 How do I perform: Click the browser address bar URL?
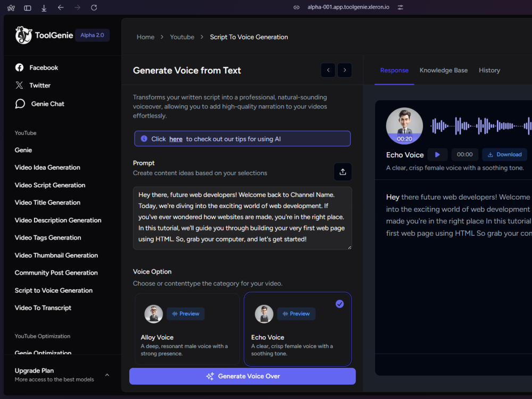[348, 7]
